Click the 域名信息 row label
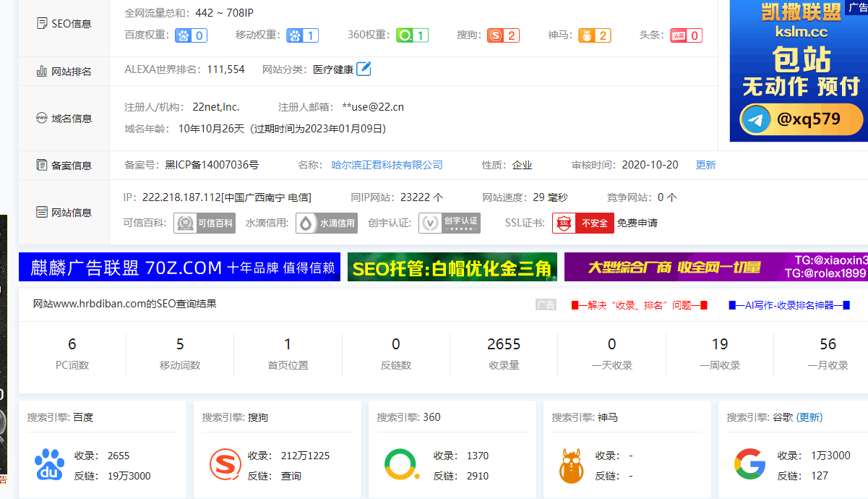This screenshot has width=868, height=499. tap(72, 119)
